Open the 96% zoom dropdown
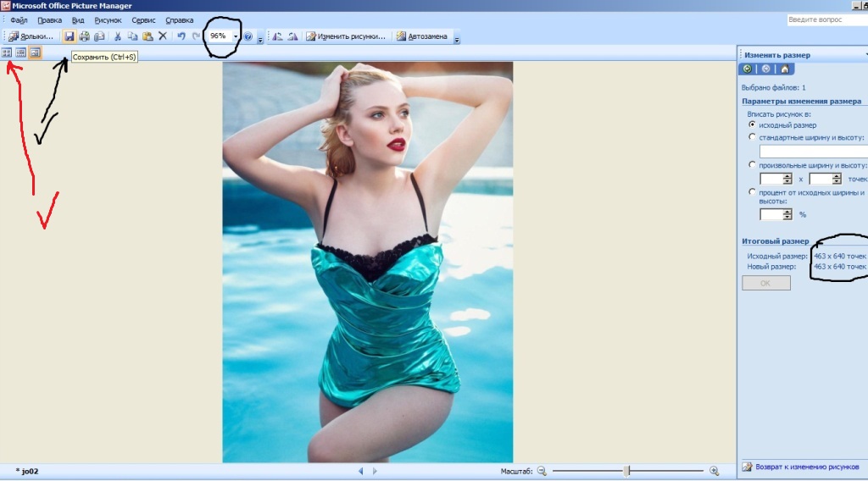868x481 pixels. coord(236,36)
